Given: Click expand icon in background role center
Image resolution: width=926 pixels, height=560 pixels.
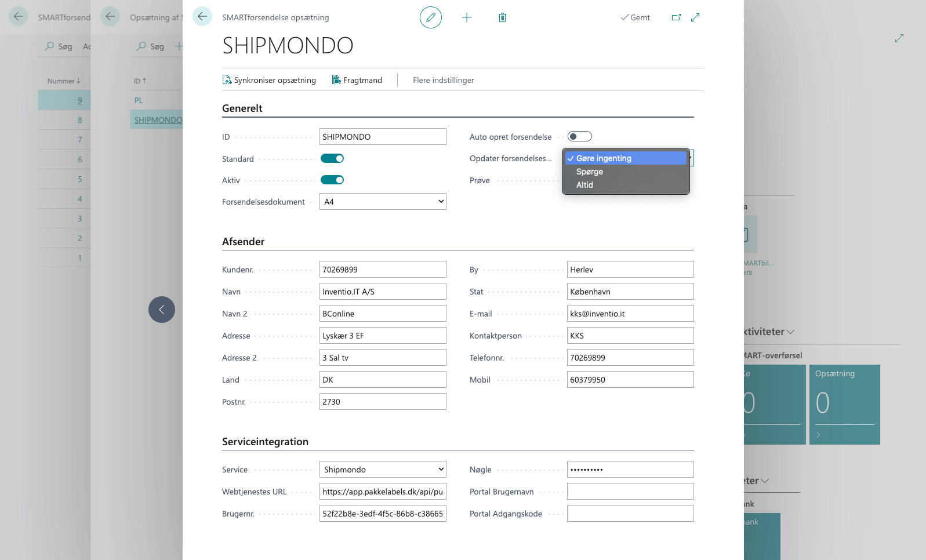Looking at the screenshot, I should coord(899,38).
